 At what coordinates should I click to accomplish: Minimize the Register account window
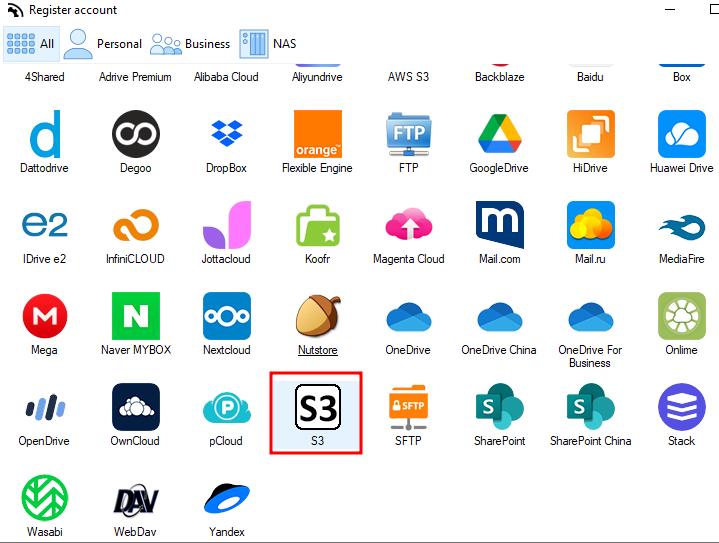pyautogui.click(x=670, y=10)
